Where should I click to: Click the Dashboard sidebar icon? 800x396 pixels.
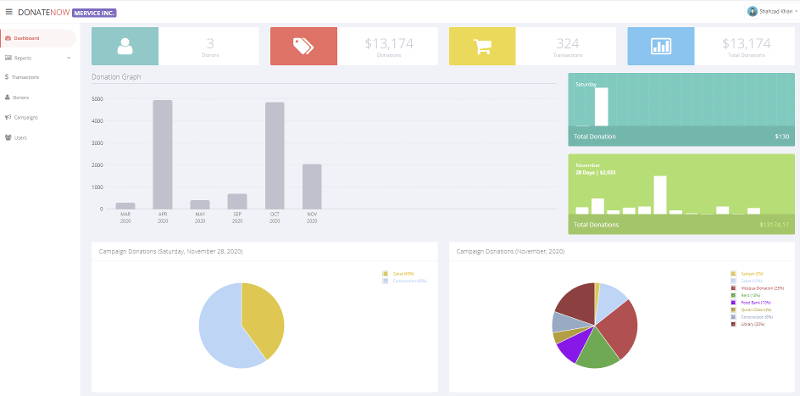pos(8,38)
